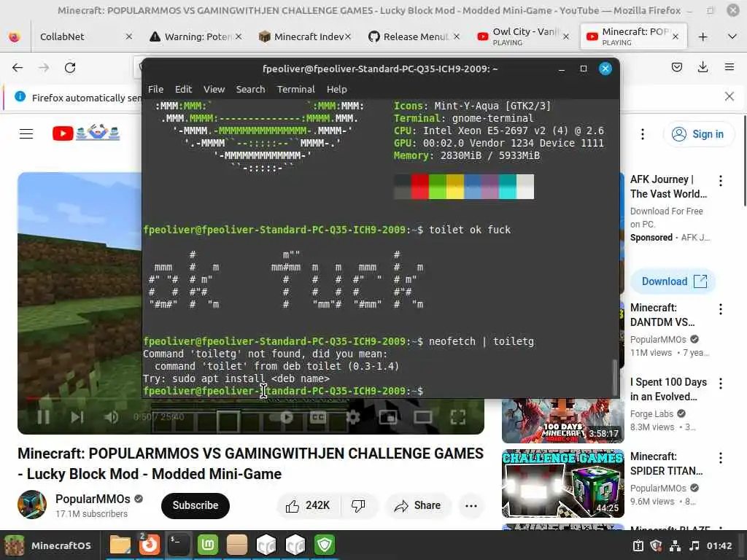
Task: Open options for I Spent 100 Days video
Action: 720,384
